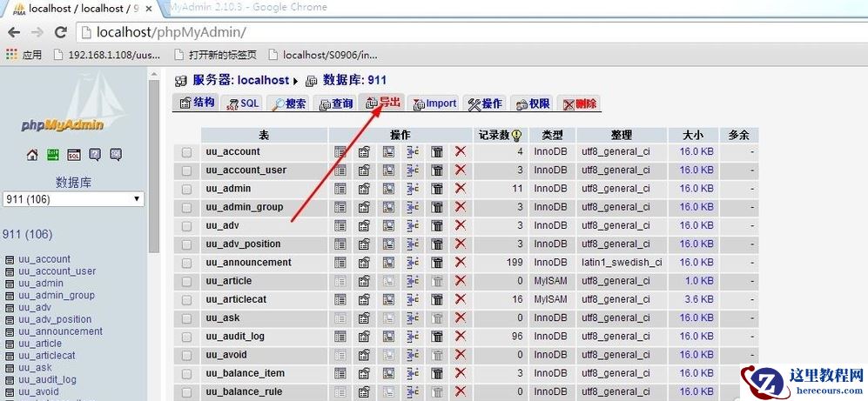Click insert icon in uu_ask row

tap(413, 318)
